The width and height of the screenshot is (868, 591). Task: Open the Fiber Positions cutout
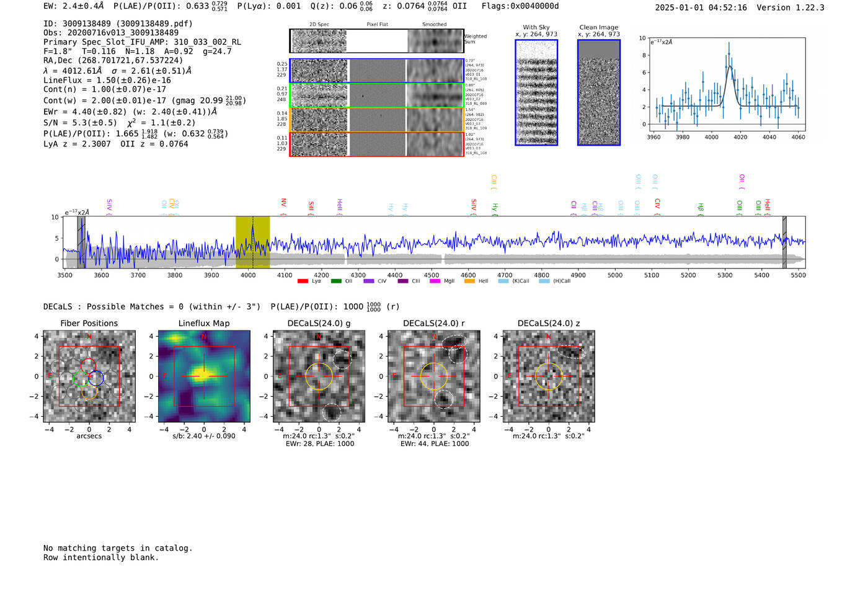pos(89,376)
